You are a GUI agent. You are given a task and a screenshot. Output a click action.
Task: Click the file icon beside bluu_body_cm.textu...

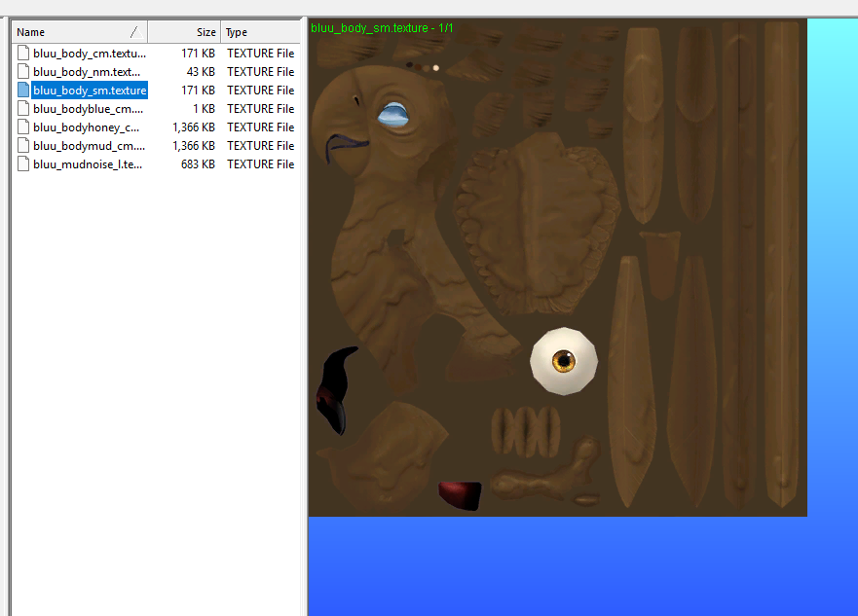pyautogui.click(x=23, y=53)
